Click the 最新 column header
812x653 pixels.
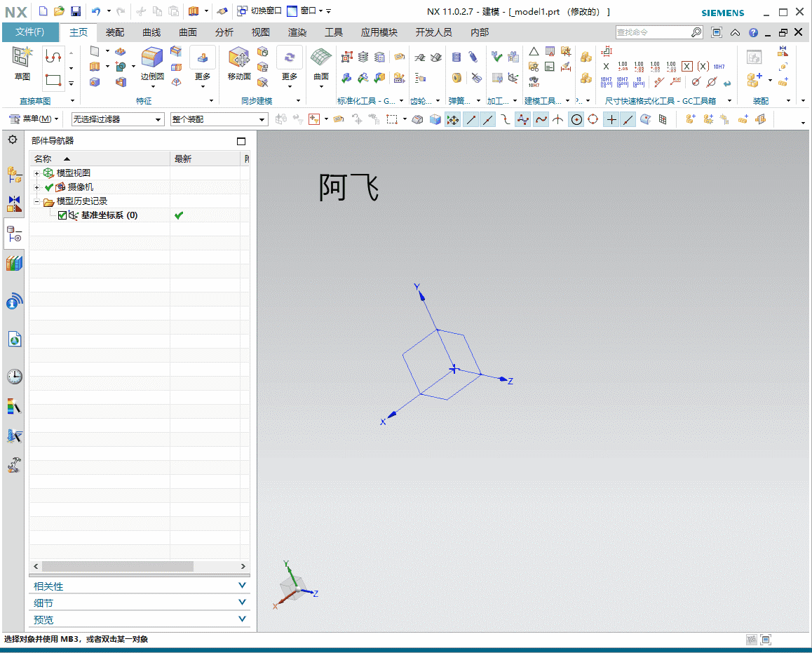coord(205,159)
